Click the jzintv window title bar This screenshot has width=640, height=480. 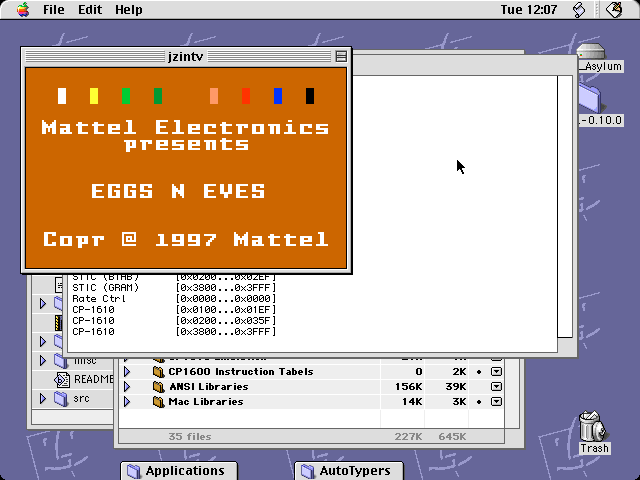coord(186,56)
